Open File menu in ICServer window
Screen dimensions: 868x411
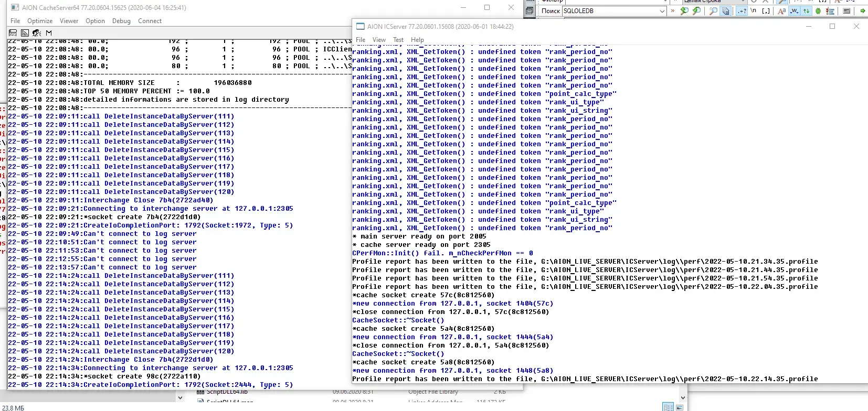[x=361, y=40]
